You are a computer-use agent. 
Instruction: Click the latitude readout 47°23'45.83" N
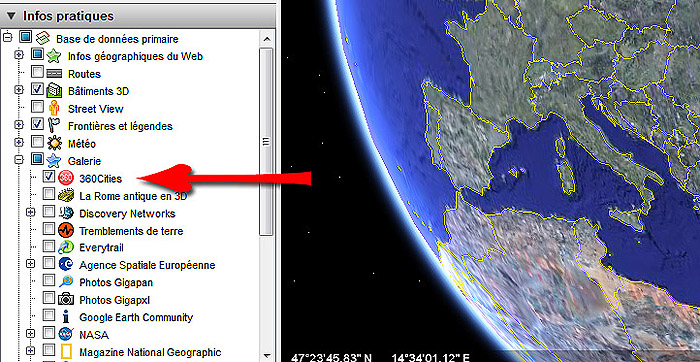pyautogui.click(x=331, y=358)
